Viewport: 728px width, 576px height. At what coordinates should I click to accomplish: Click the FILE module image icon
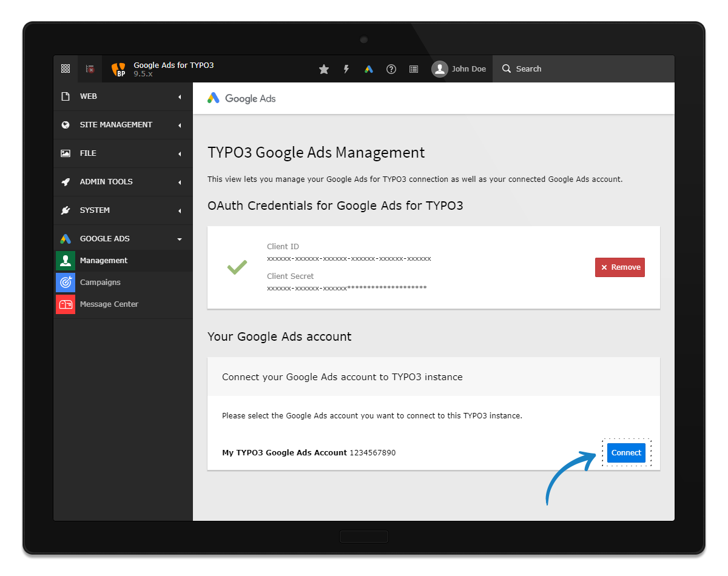(x=66, y=153)
